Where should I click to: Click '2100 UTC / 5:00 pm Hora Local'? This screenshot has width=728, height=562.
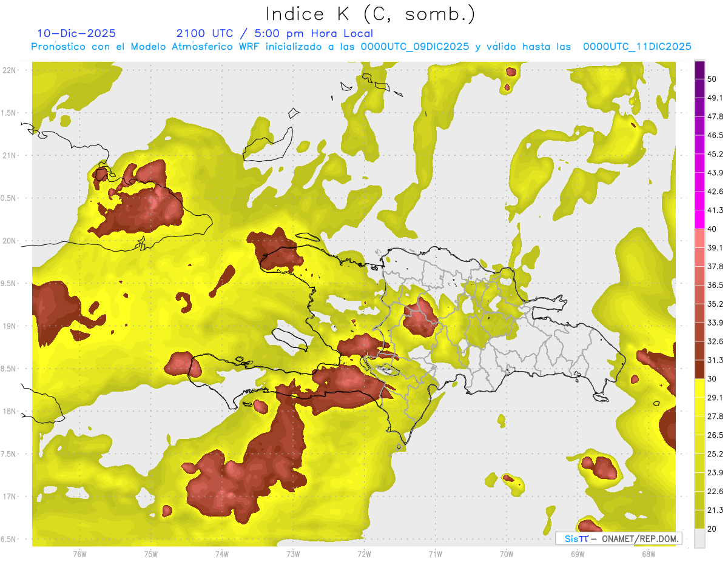[x=274, y=33]
